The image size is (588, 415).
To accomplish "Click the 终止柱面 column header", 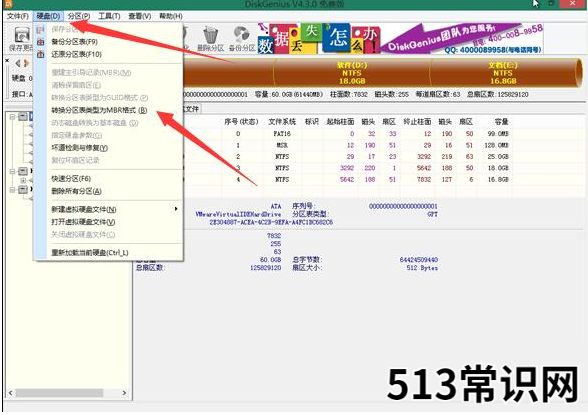I will (417, 122).
